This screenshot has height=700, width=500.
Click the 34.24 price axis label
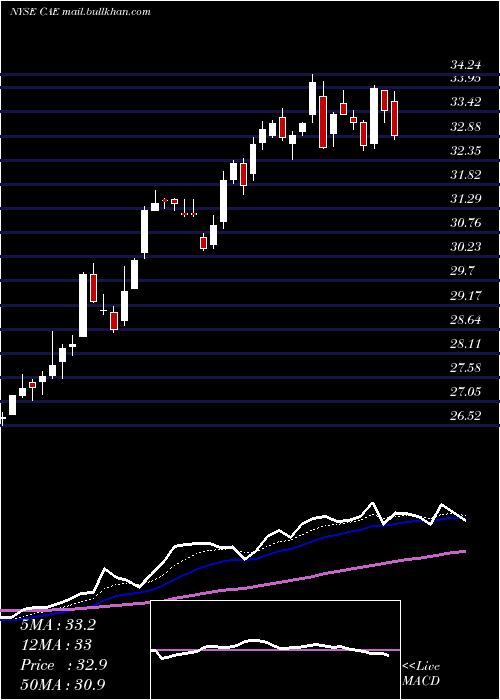click(466, 65)
